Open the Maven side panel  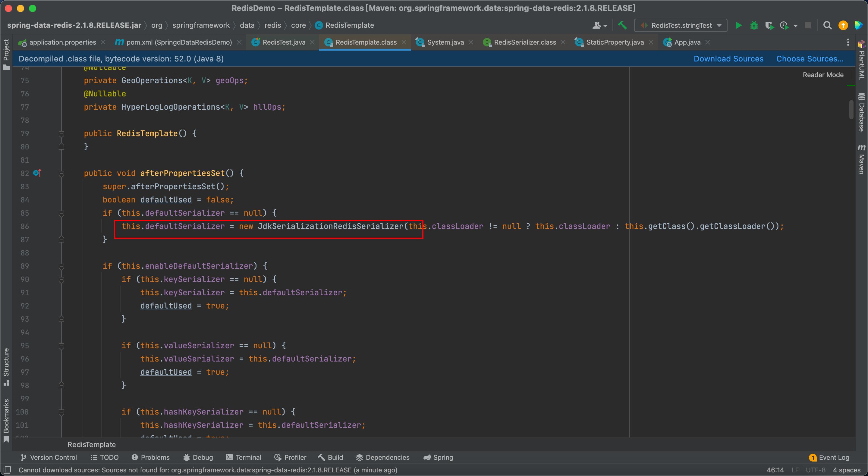(862, 160)
